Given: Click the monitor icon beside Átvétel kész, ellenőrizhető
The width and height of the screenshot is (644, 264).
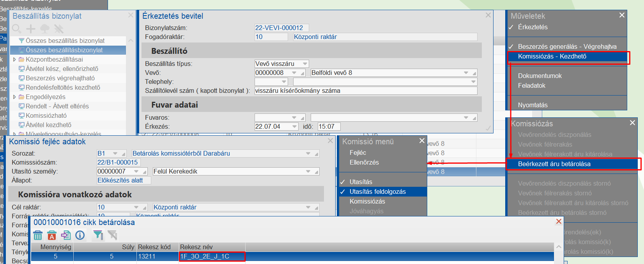Looking at the screenshot, I should pos(22,69).
